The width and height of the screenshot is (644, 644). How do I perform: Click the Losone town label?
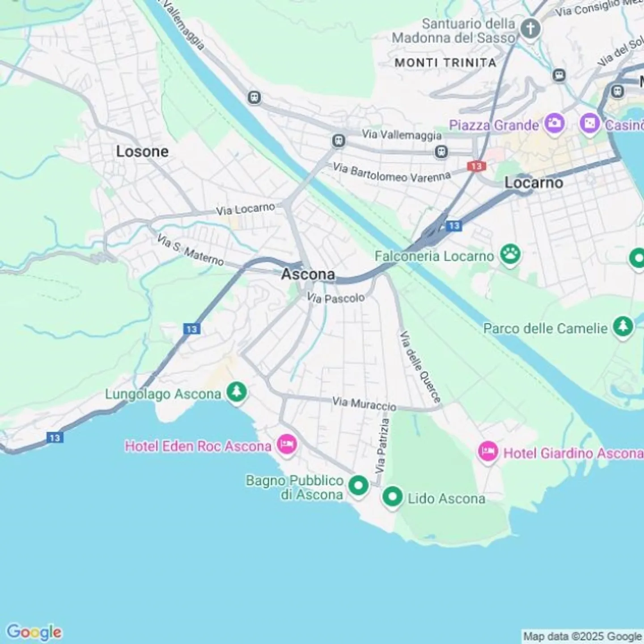pyautogui.click(x=142, y=152)
